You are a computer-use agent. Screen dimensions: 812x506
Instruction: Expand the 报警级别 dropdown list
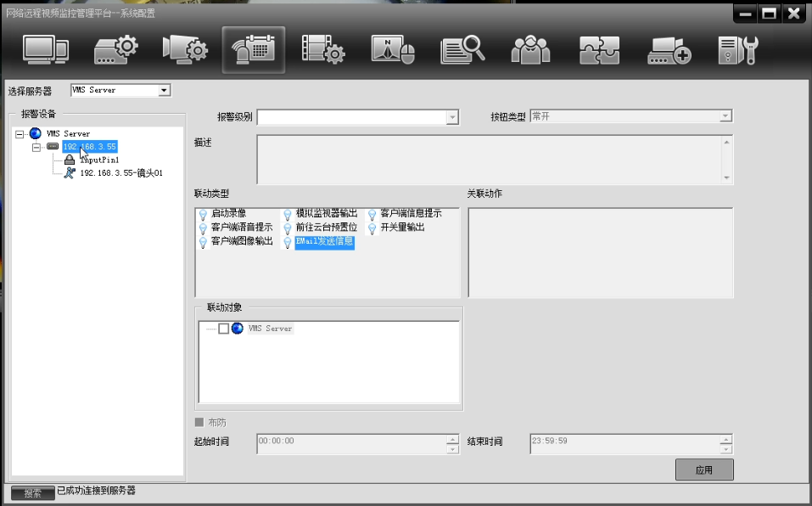[452, 117]
